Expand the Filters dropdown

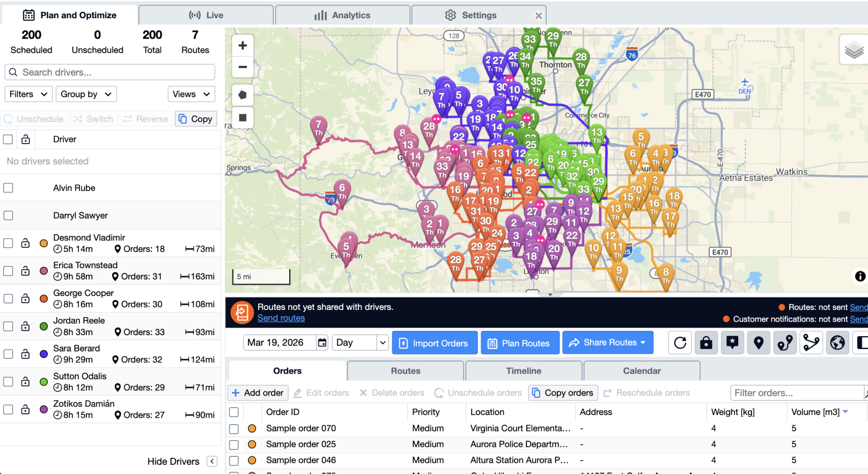tap(28, 94)
